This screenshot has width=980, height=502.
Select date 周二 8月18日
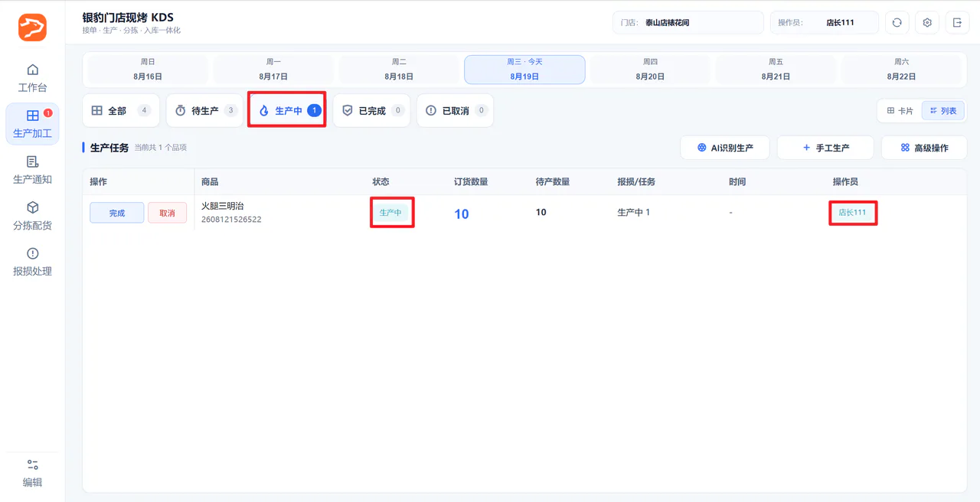399,69
